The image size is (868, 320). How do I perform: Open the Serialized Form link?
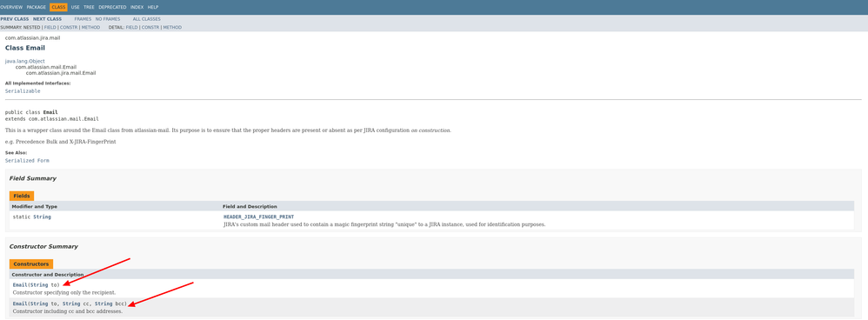click(x=27, y=161)
